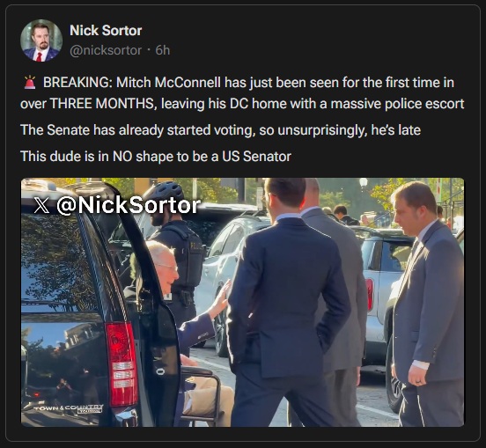
Task: Click the street lamp in the video background
Action: pos(364,185)
